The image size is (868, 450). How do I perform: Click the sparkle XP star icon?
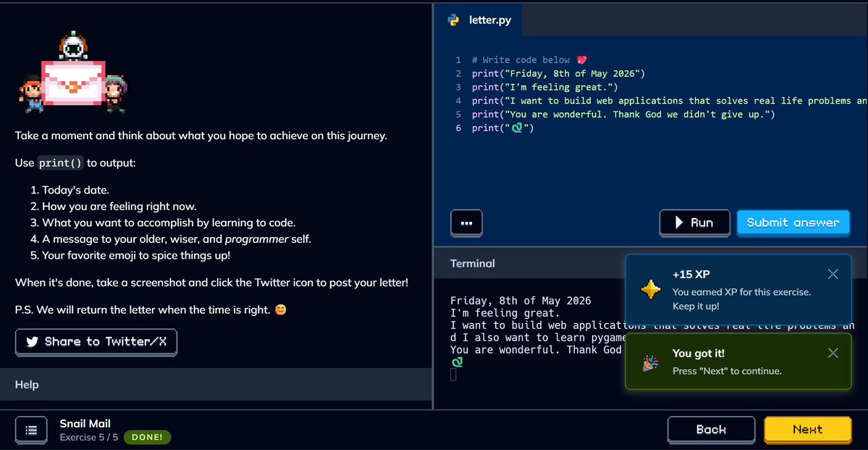pyautogui.click(x=650, y=288)
